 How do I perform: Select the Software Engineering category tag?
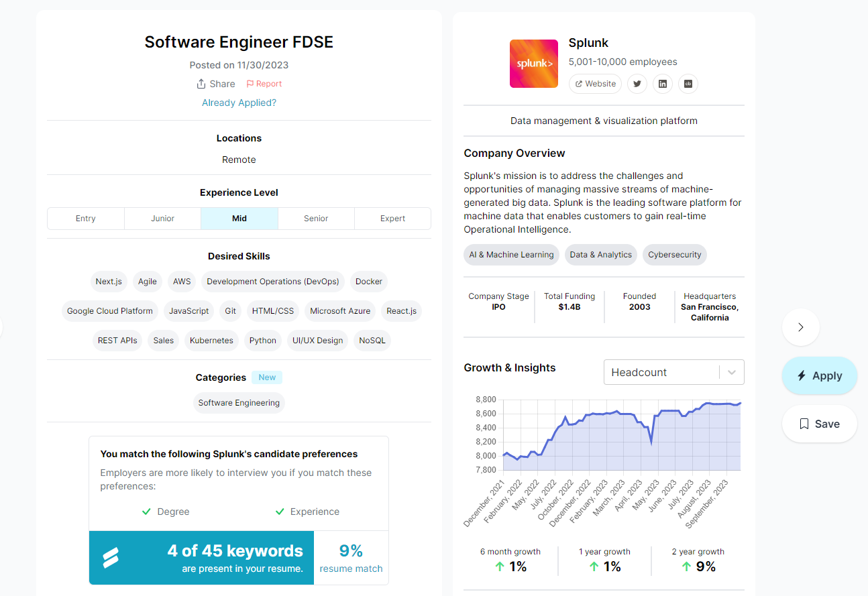pyautogui.click(x=239, y=402)
